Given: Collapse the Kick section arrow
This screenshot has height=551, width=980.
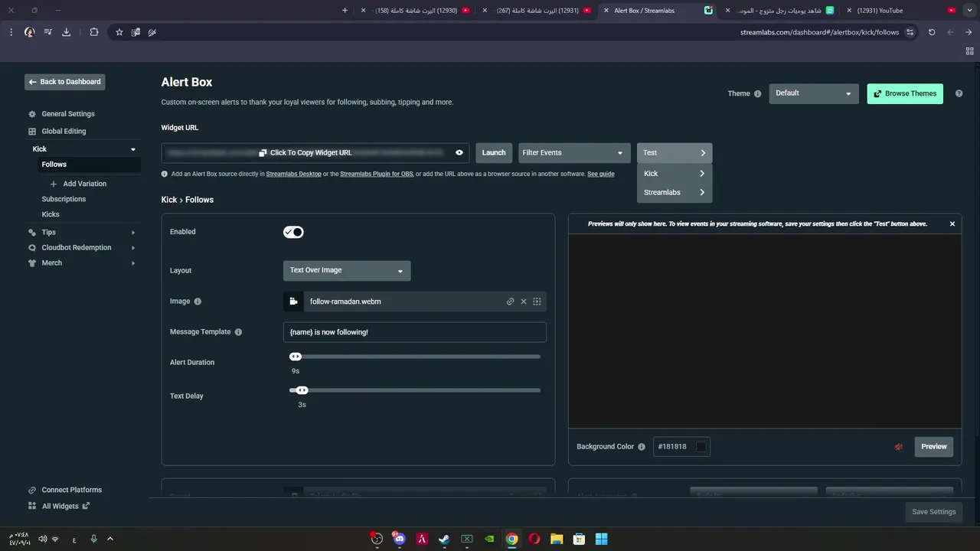Looking at the screenshot, I should click(x=133, y=149).
